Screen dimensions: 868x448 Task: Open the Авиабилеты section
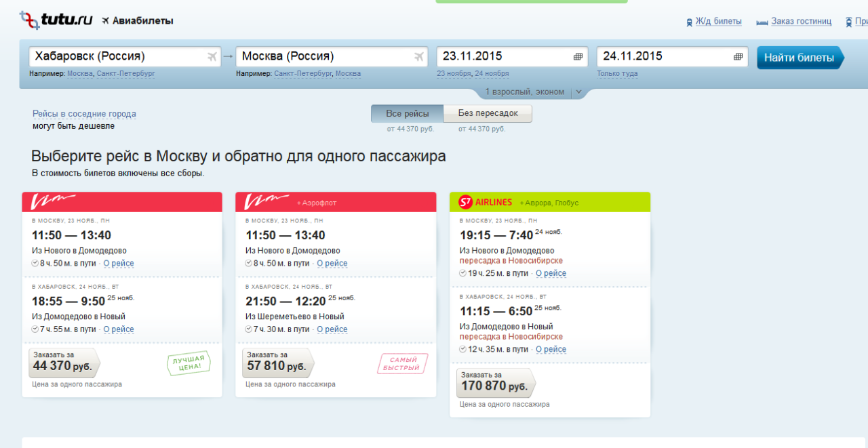click(142, 20)
